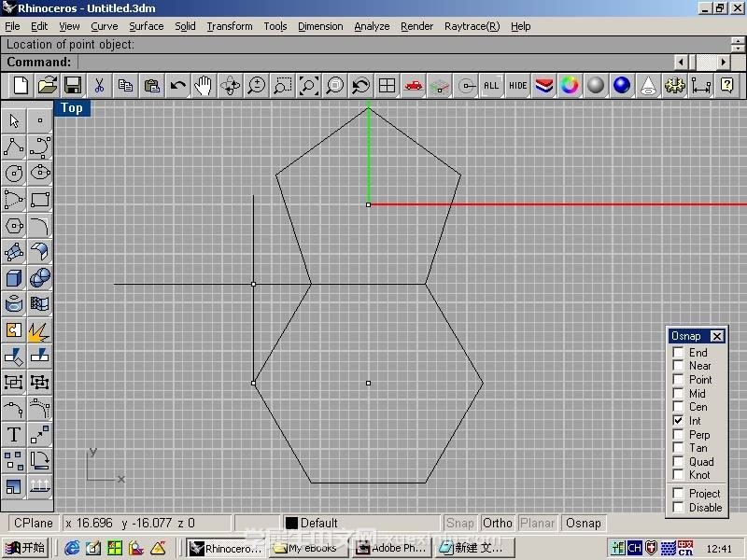This screenshot has height=560, width=747.
Task: Toggle the Disable osnap checkbox
Action: click(x=678, y=507)
